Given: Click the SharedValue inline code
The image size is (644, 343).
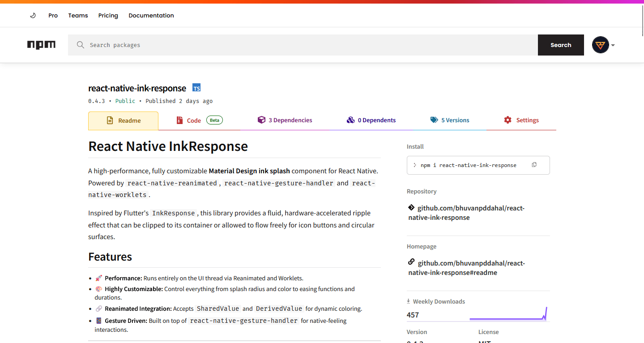Looking at the screenshot, I should [218, 309].
